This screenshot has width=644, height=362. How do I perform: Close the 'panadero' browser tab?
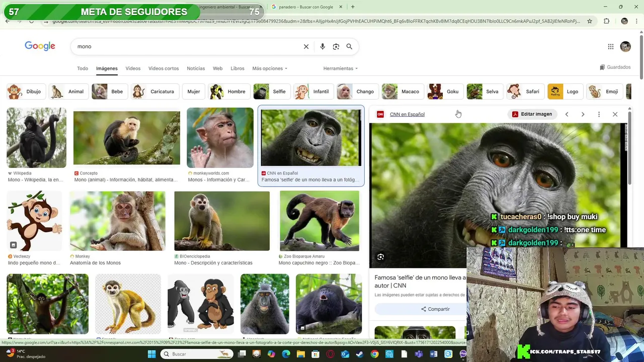(341, 7)
